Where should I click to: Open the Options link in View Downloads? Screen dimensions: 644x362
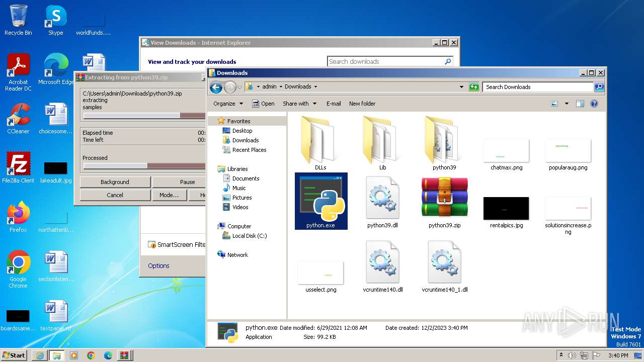[158, 266]
